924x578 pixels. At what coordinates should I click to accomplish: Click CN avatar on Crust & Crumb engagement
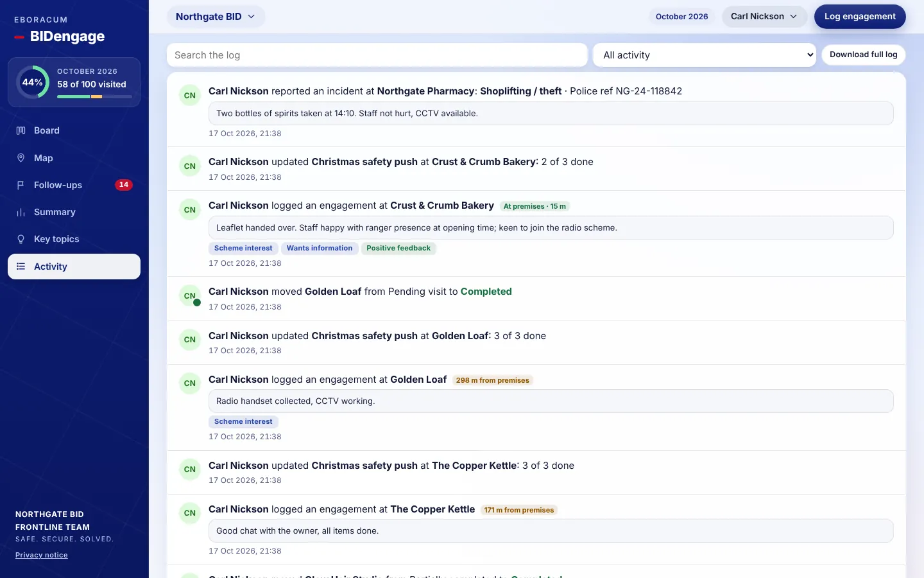pos(190,210)
